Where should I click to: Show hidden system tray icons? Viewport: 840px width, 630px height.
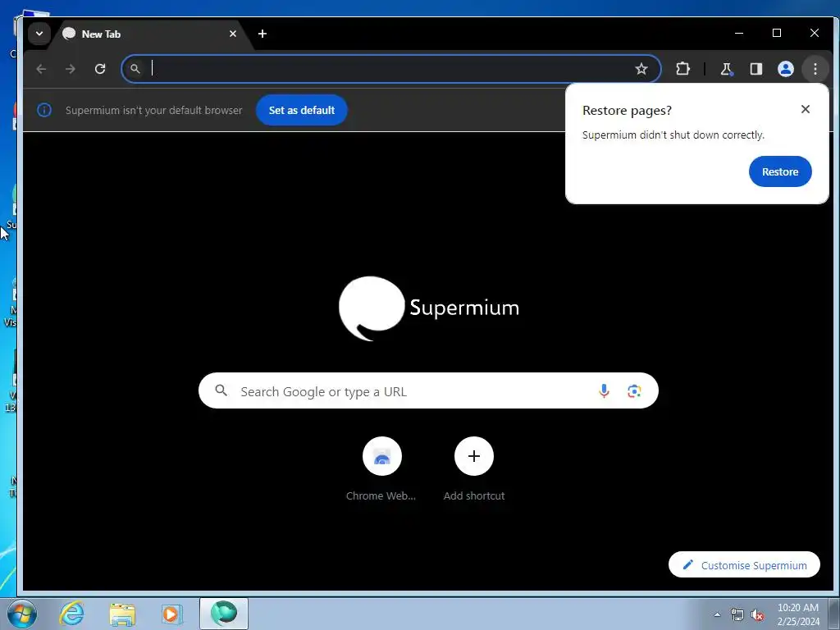tap(717, 614)
